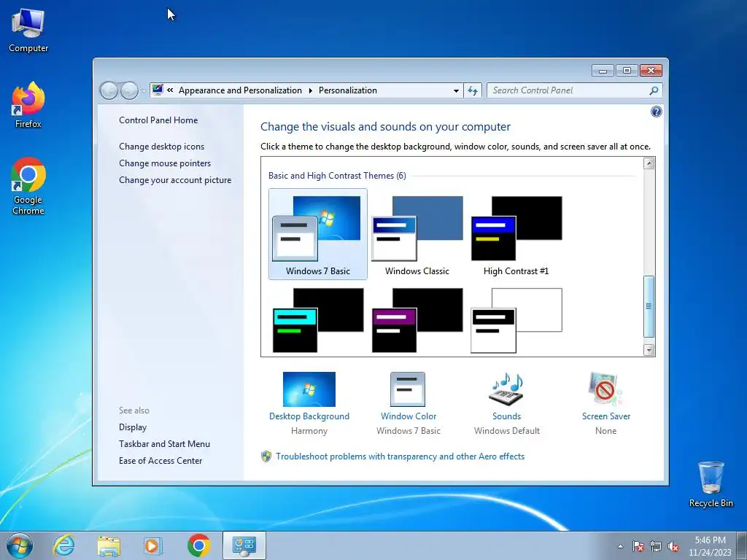
Task: Open Desktop Background settings icon
Action: click(x=309, y=389)
